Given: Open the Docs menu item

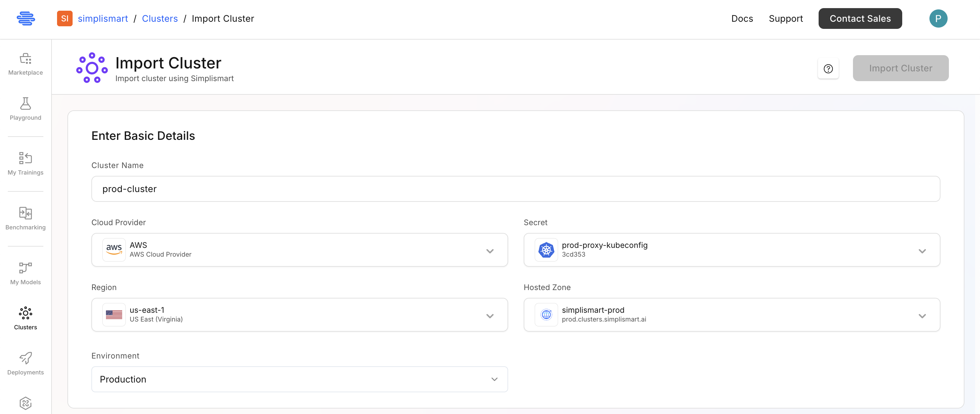Looking at the screenshot, I should [x=742, y=18].
